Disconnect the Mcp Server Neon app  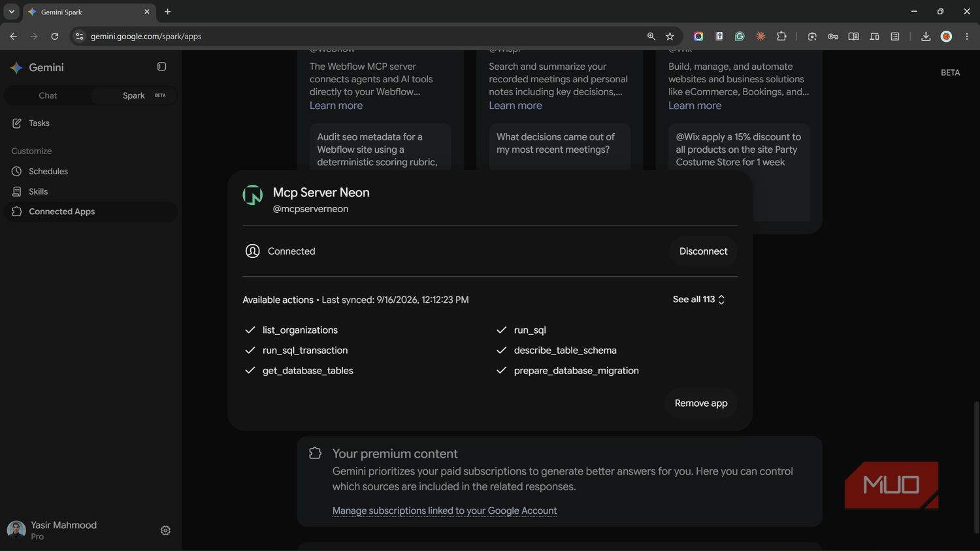click(x=703, y=251)
